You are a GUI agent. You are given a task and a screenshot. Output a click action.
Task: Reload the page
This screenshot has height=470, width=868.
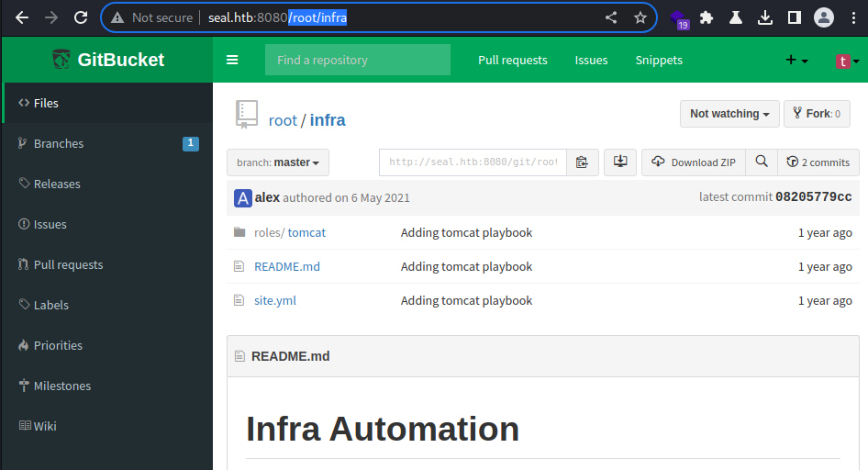pyautogui.click(x=81, y=17)
